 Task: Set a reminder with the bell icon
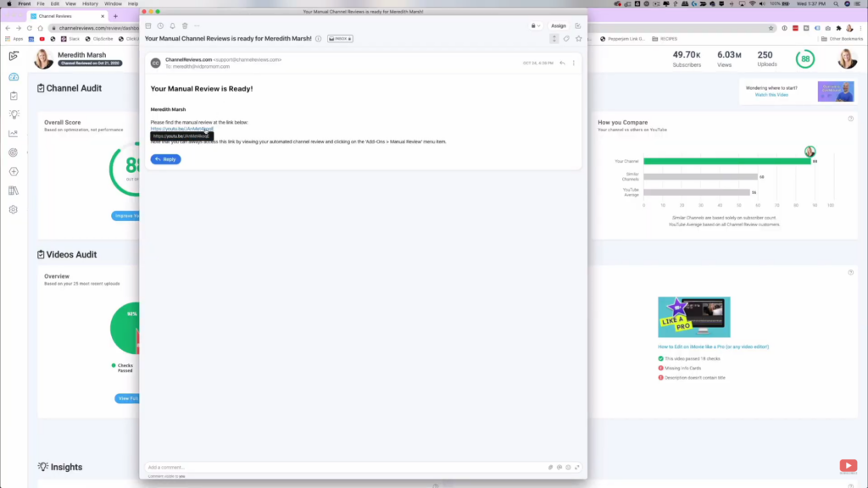click(173, 26)
